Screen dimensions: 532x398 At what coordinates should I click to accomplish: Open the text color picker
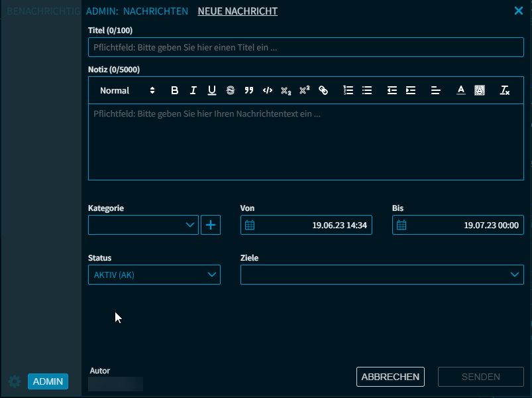(461, 91)
